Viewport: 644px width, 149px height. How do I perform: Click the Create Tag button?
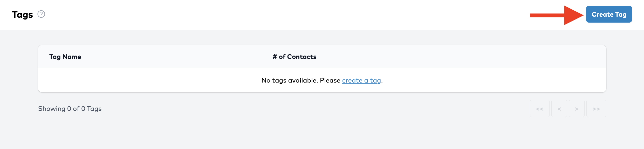[x=609, y=14]
